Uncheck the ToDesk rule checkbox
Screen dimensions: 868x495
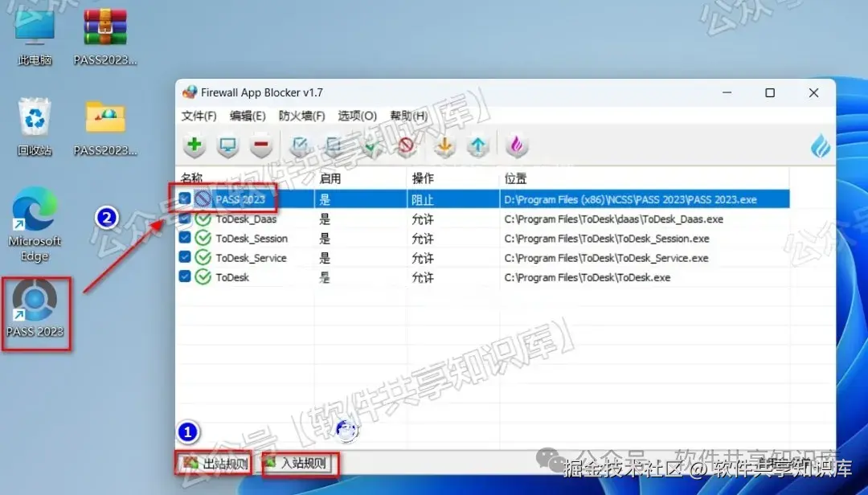(185, 277)
